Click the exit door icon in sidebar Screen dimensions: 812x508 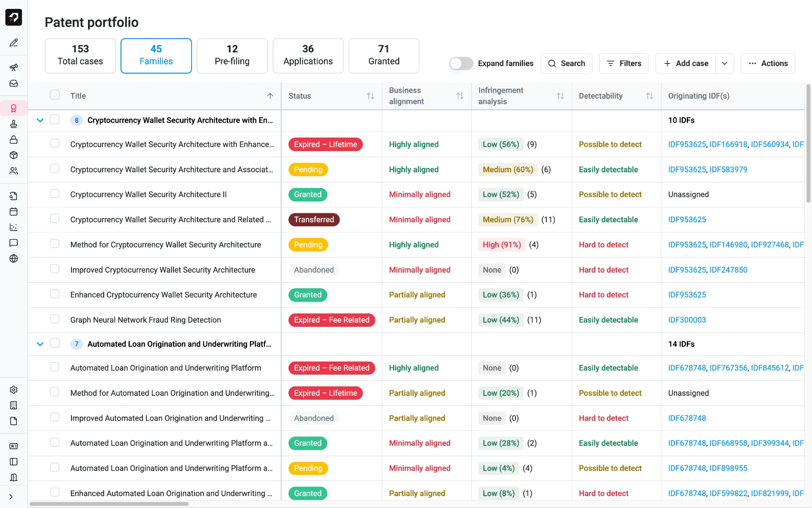click(14, 478)
